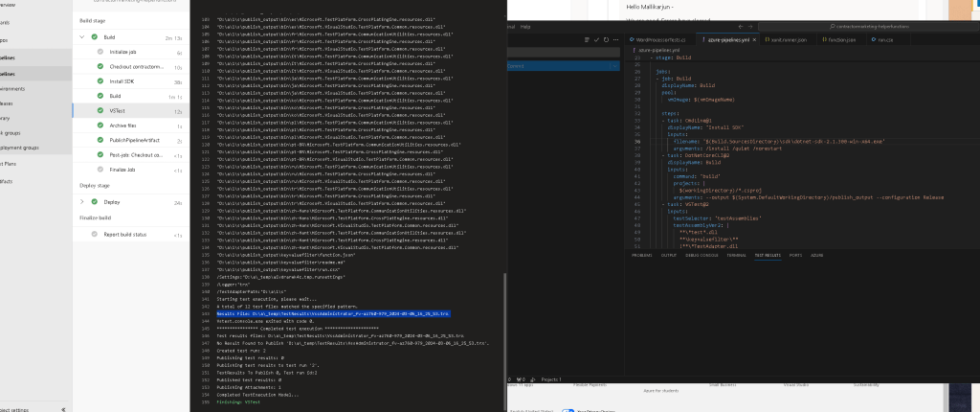Click VS Code command center search box

click(x=869, y=27)
